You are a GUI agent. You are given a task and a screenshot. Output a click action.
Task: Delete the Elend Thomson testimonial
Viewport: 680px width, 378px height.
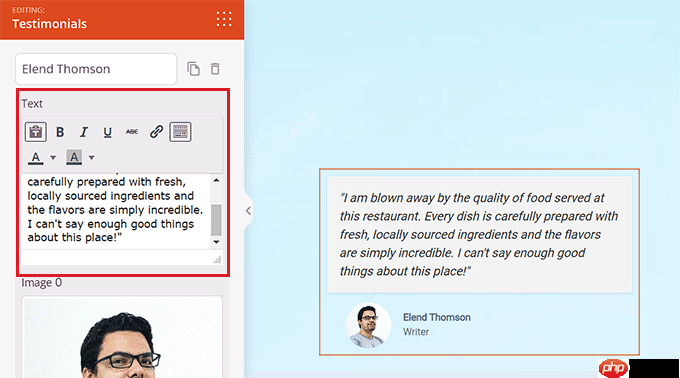click(x=215, y=69)
